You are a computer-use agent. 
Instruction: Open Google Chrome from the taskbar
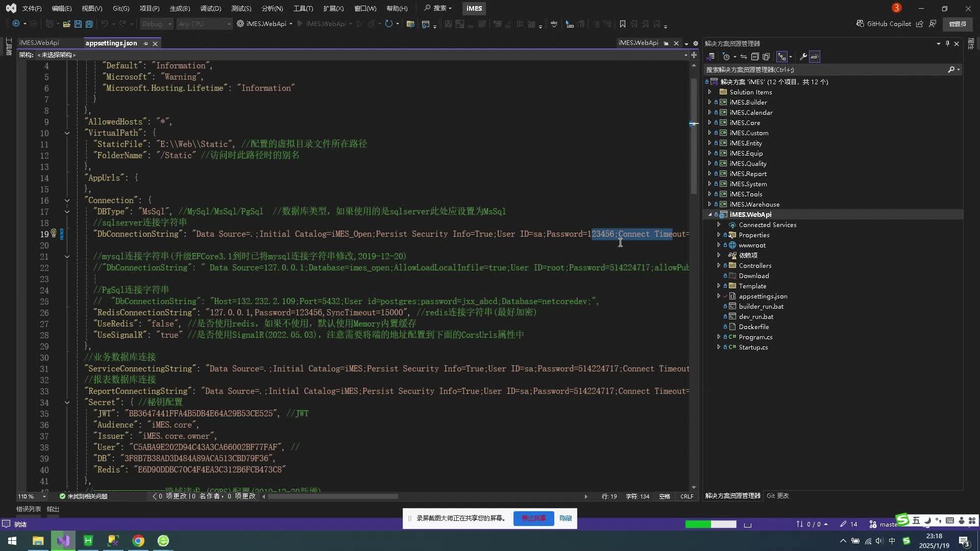pos(138,540)
